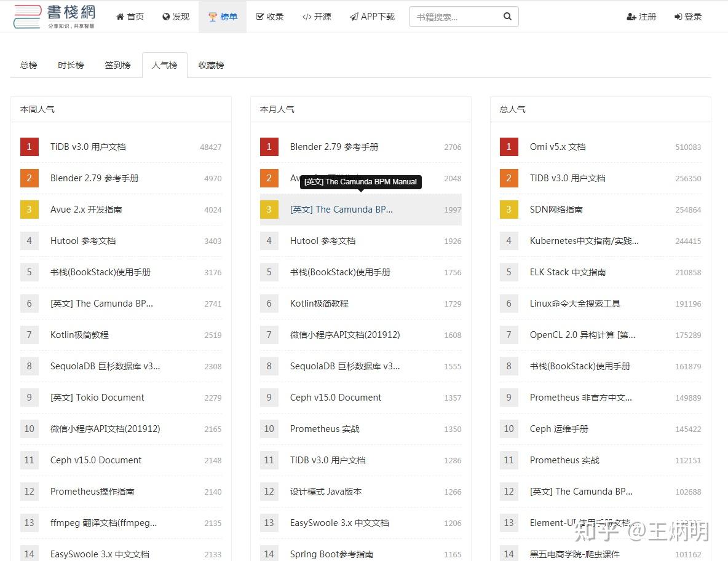
Task: Open weekly SequoiaDB 巨杉数据库 entry
Action: [x=105, y=366]
